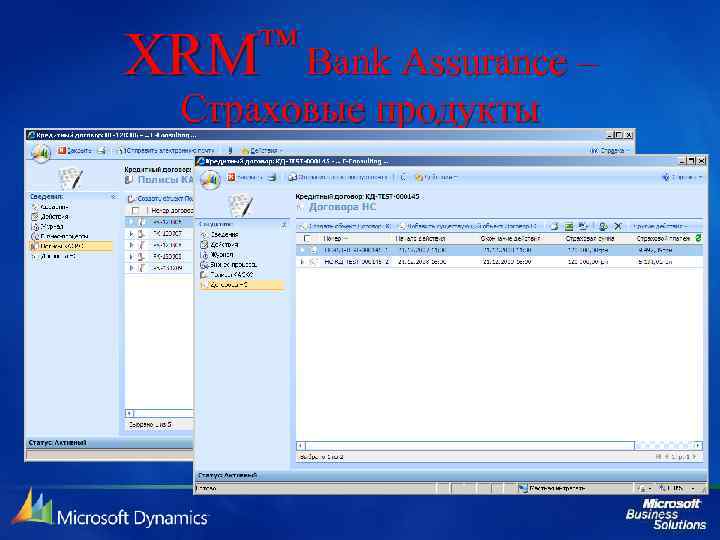
Task: Open CRM jewel menu in back window
Action: point(40,153)
